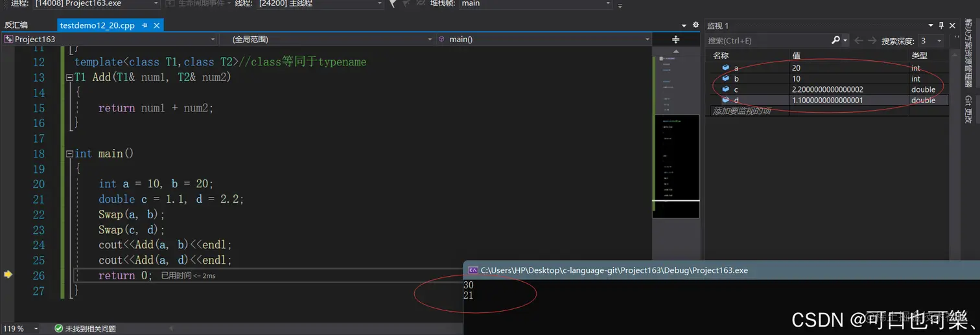Open the main() member dropdown
980x335 pixels.
543,40
